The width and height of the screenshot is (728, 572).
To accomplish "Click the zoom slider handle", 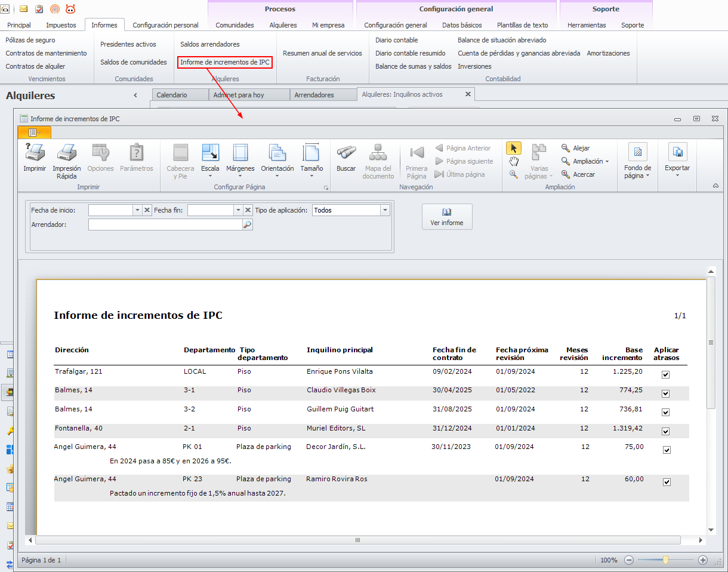I will (x=665, y=560).
